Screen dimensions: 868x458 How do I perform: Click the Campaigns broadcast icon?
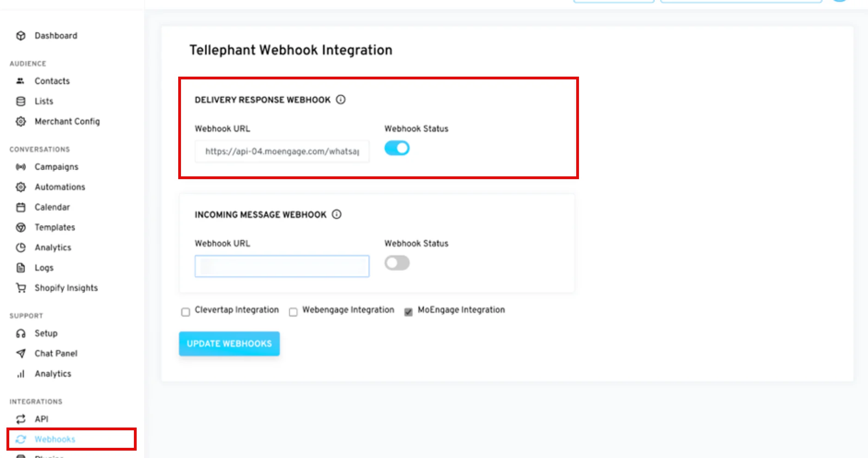21,167
